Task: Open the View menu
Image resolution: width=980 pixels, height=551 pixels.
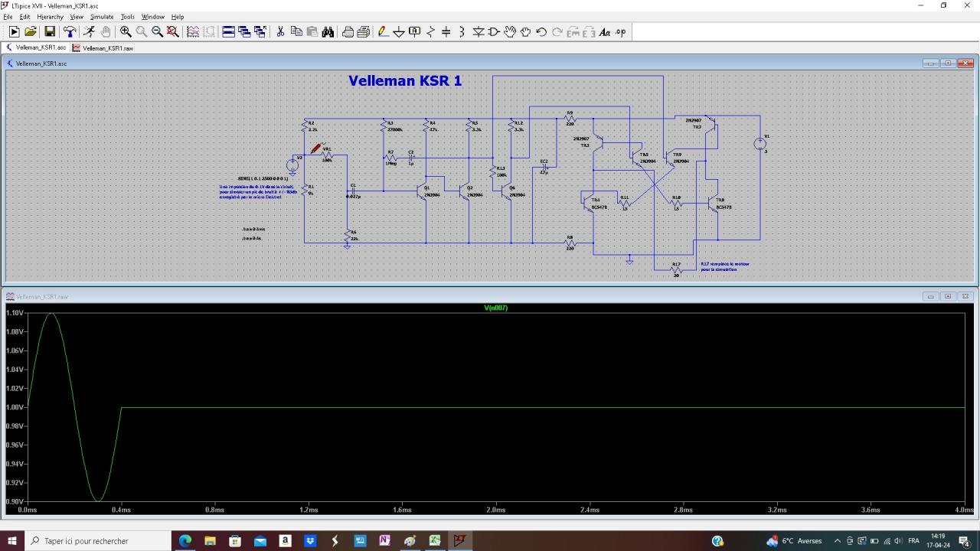Action: tap(77, 16)
